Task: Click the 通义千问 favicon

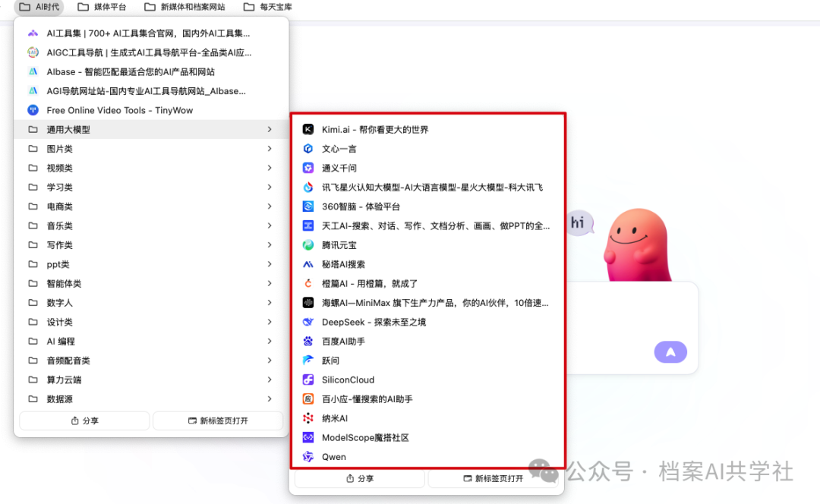Action: coord(308,168)
